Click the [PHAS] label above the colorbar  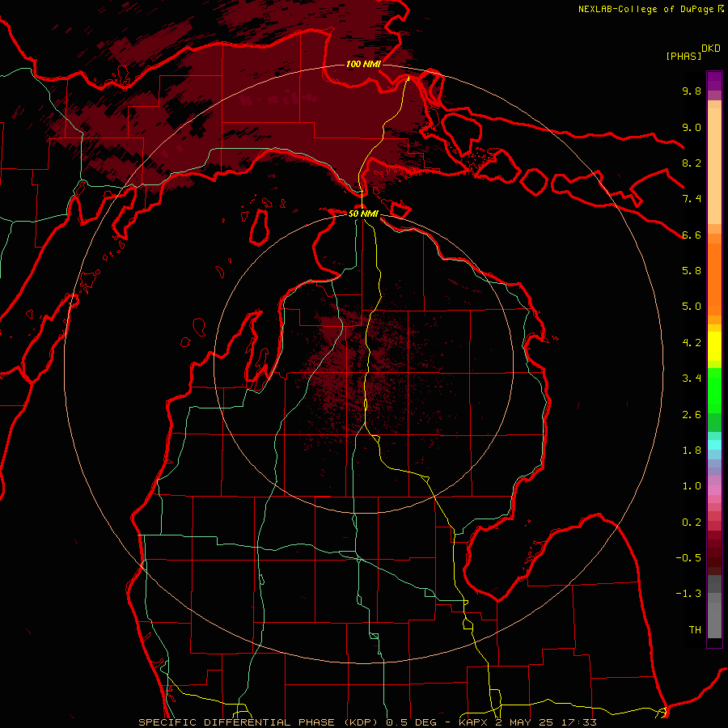pyautogui.click(x=684, y=57)
